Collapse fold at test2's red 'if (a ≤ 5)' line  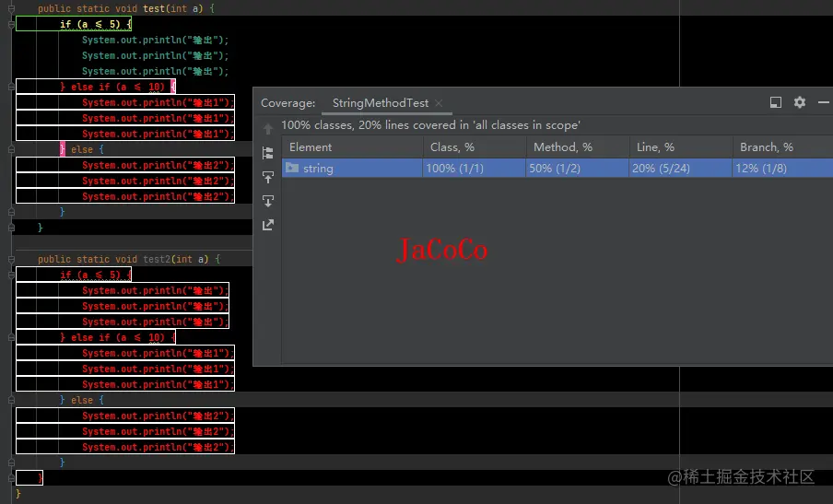[x=11, y=275]
